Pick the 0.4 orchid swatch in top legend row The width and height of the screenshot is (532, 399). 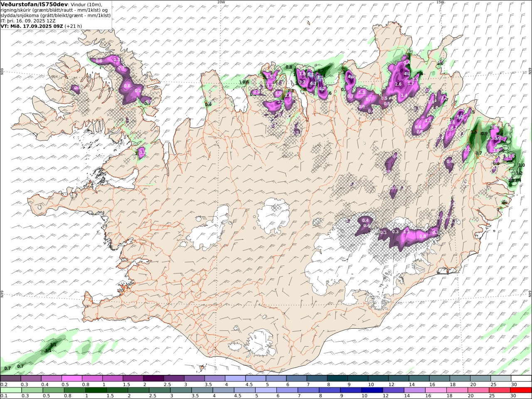coord(51,379)
